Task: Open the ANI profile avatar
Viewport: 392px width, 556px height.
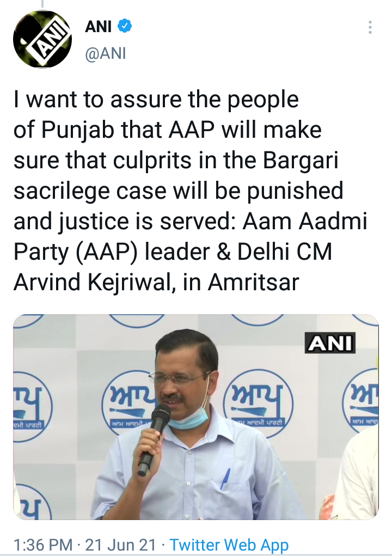Action: (x=42, y=39)
